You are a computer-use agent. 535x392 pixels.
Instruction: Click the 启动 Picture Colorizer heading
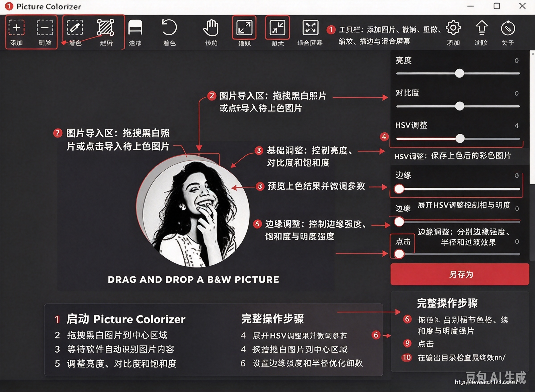(x=126, y=319)
